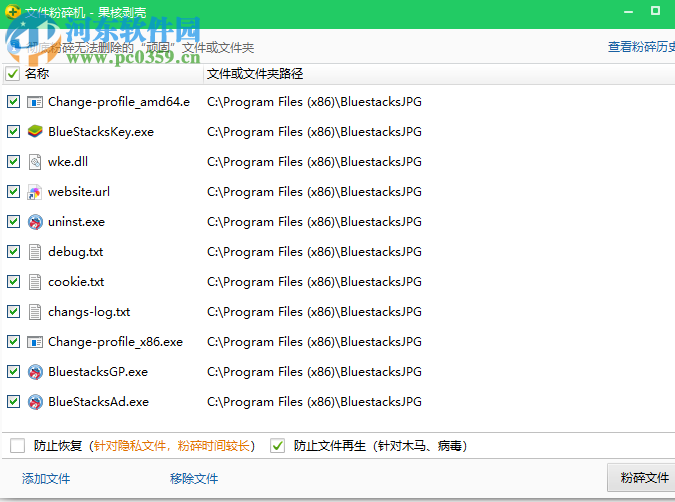Click the 名称 column header
This screenshot has height=502, width=675.
pyautogui.click(x=37, y=74)
